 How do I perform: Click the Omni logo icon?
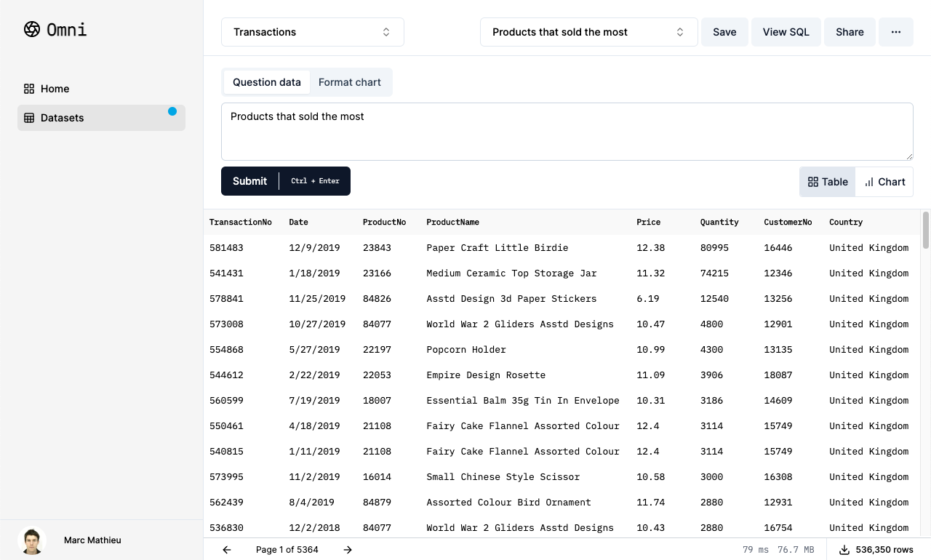coord(31,30)
